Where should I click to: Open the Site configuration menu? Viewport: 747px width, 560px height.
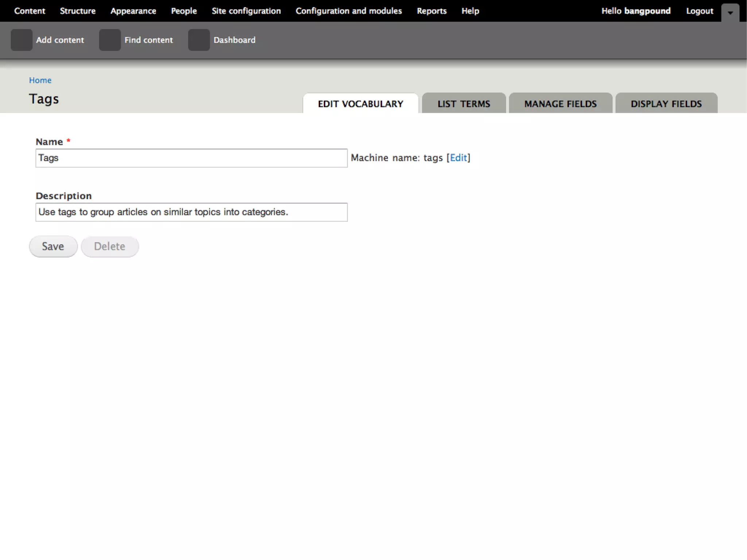tap(246, 11)
